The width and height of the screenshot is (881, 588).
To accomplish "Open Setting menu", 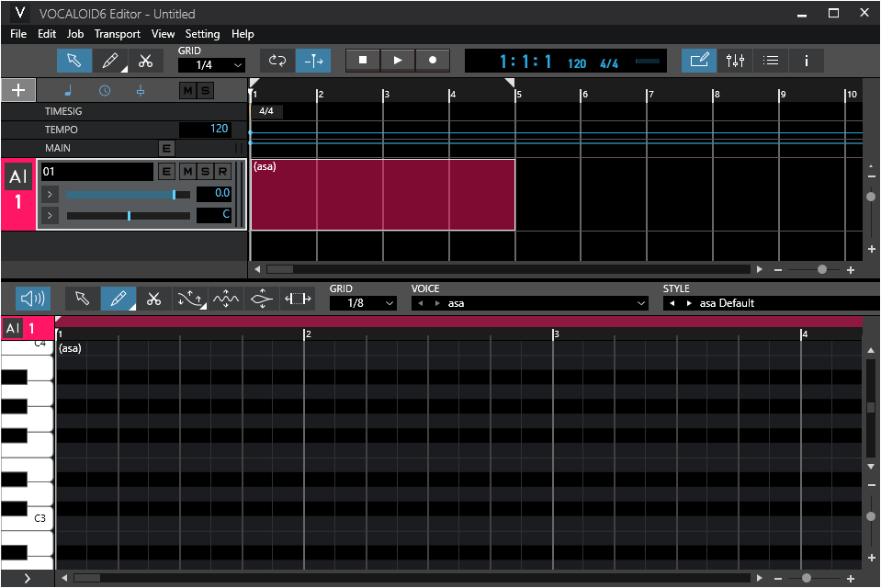I will [202, 34].
